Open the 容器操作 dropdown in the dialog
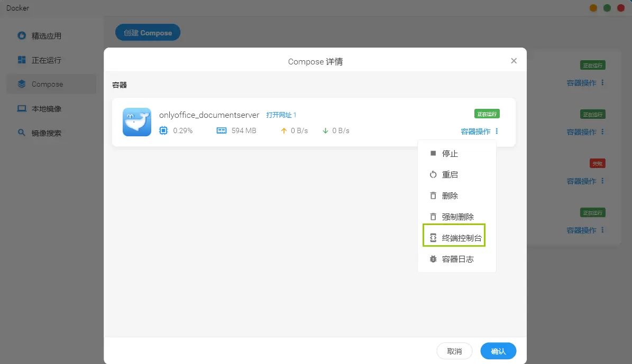 click(475, 132)
